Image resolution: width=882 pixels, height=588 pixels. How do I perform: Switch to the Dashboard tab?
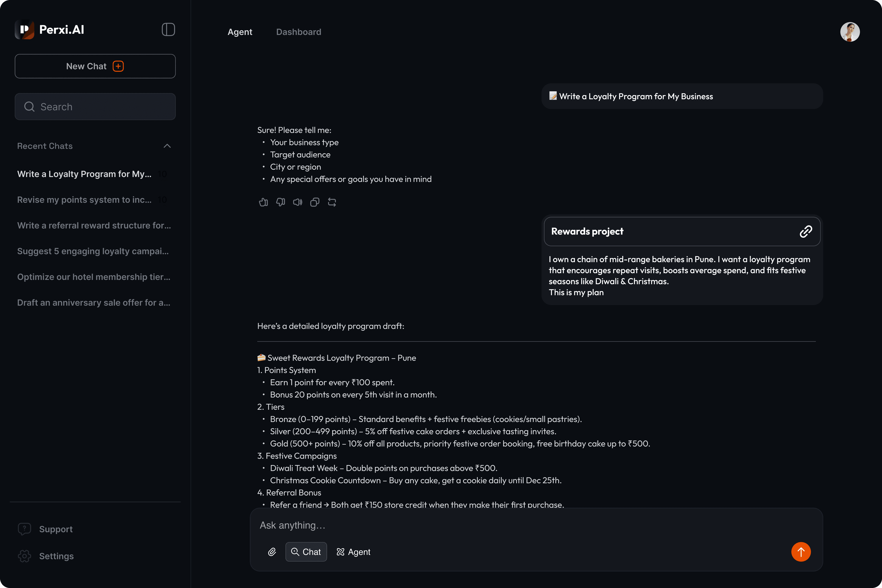tap(298, 32)
